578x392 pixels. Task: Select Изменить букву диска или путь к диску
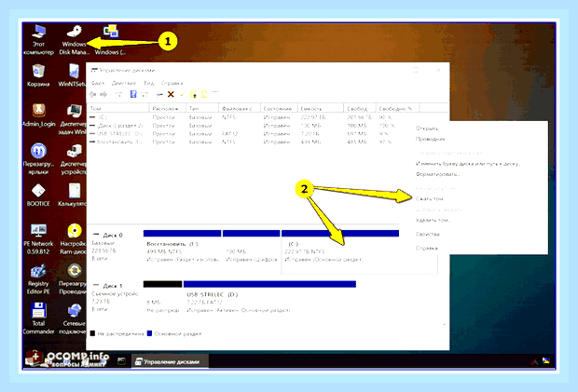coord(468,164)
